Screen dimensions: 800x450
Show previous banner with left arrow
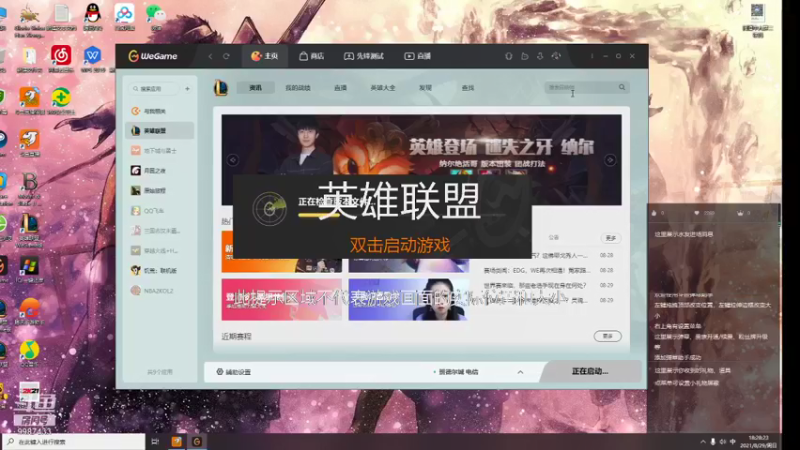pos(233,160)
